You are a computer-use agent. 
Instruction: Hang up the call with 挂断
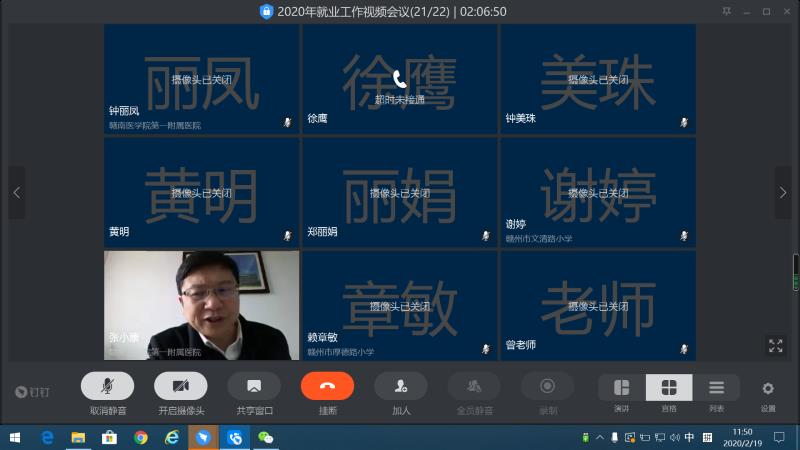327,386
